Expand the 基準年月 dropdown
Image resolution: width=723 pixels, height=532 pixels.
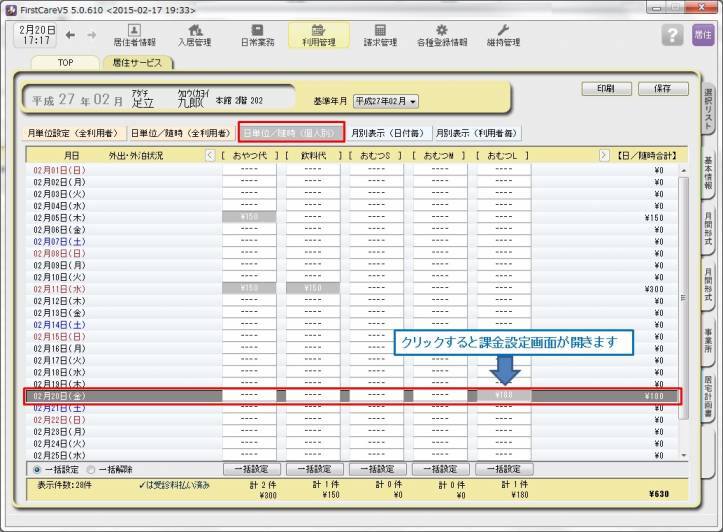click(x=385, y=101)
